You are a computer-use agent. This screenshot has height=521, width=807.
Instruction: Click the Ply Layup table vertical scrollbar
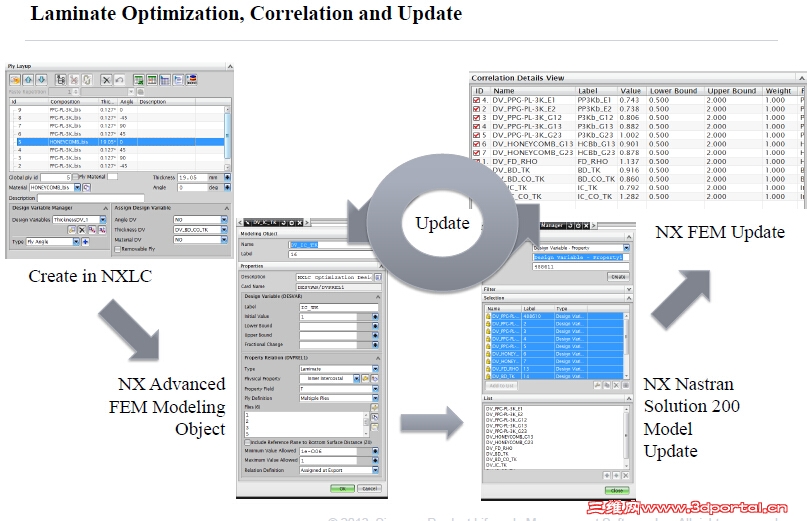[227, 138]
